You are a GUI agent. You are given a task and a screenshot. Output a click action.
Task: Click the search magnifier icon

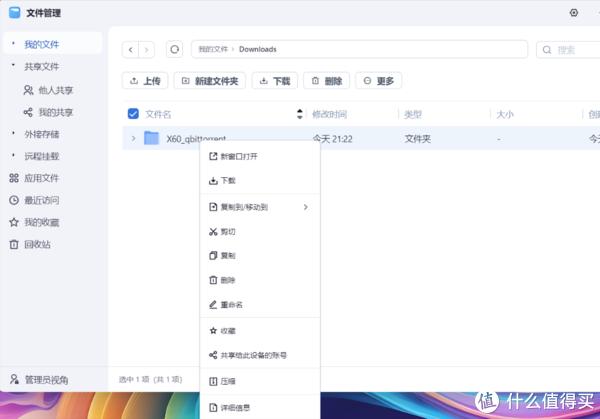[547, 50]
